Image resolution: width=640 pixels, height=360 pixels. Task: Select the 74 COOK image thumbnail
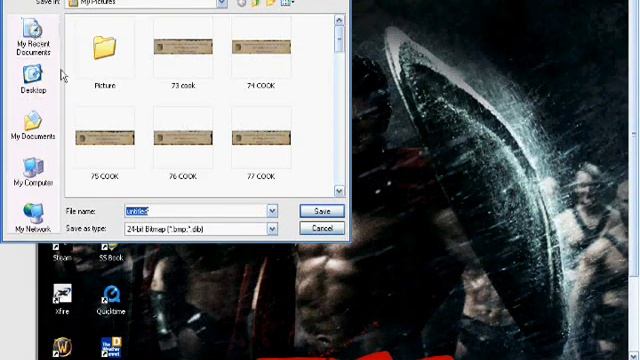click(x=261, y=54)
